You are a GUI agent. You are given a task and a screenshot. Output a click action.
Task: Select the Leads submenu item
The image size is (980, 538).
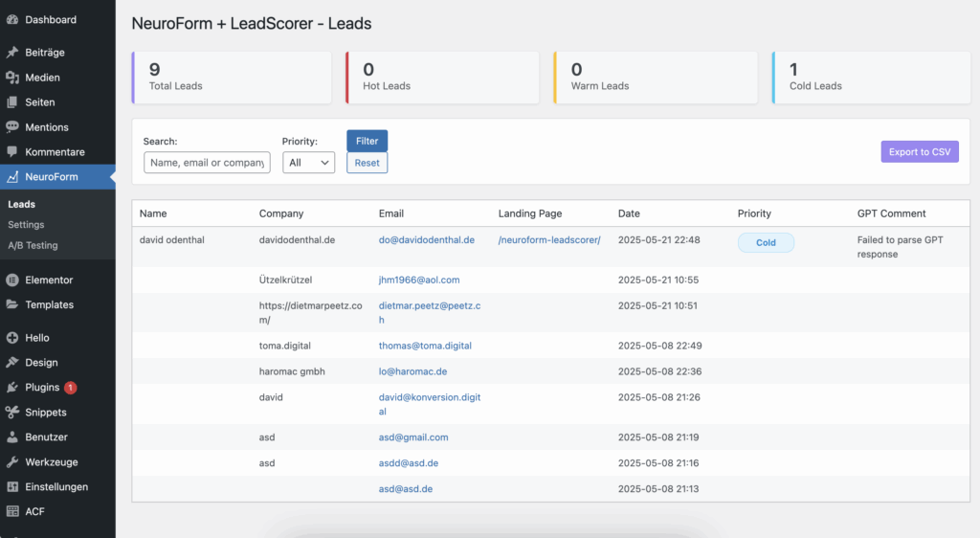point(22,204)
